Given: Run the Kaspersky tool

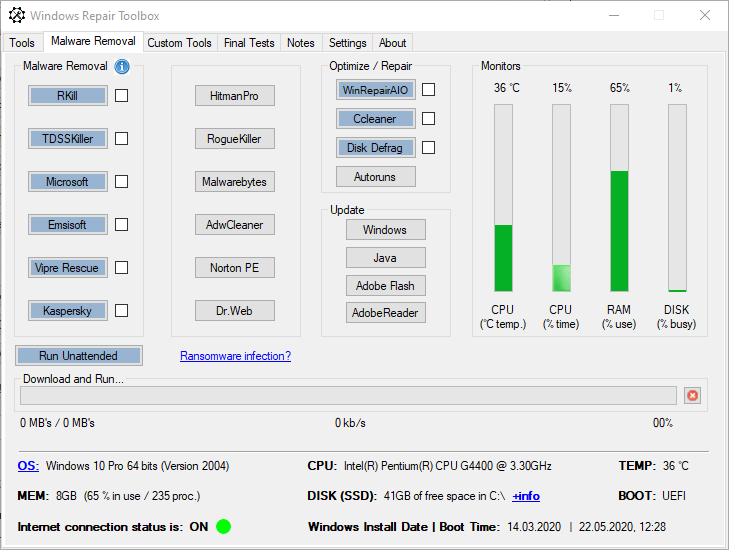Looking at the screenshot, I should tap(68, 311).
